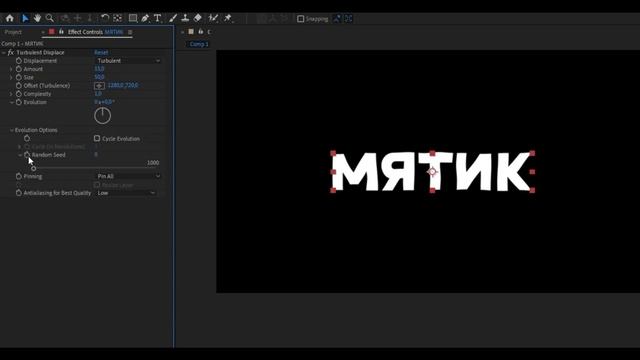Toggle the Random Seed stopwatch

pos(27,155)
